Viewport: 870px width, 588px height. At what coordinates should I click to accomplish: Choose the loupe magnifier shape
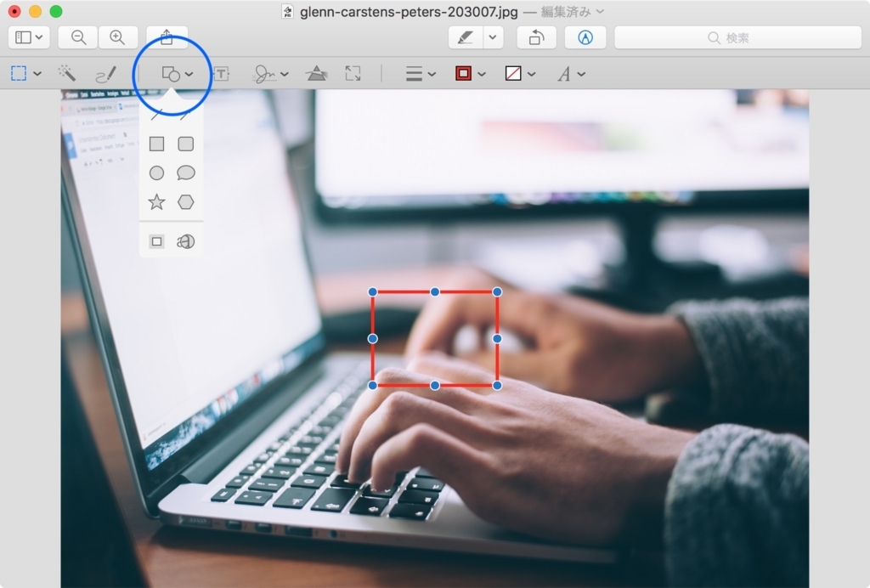click(x=186, y=241)
